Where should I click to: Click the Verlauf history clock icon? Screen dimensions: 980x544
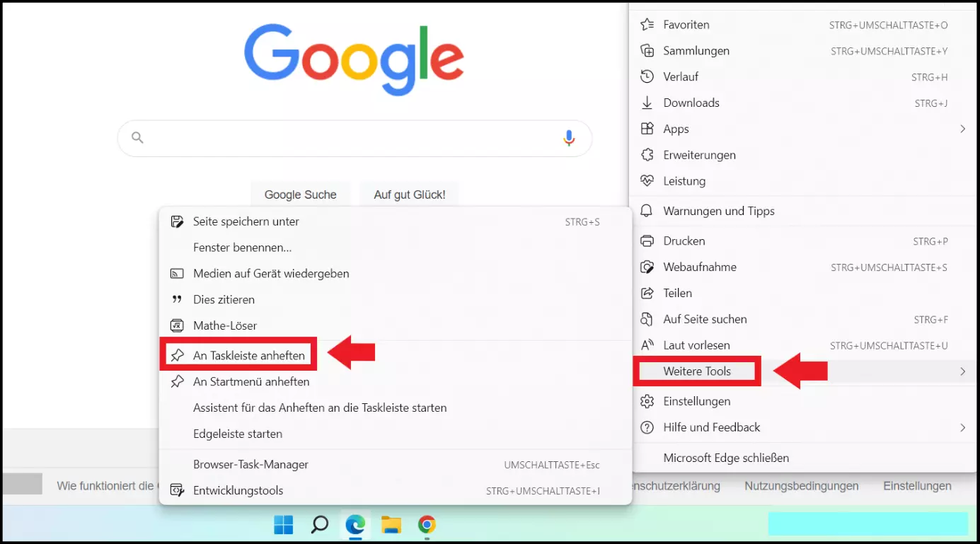coord(647,76)
